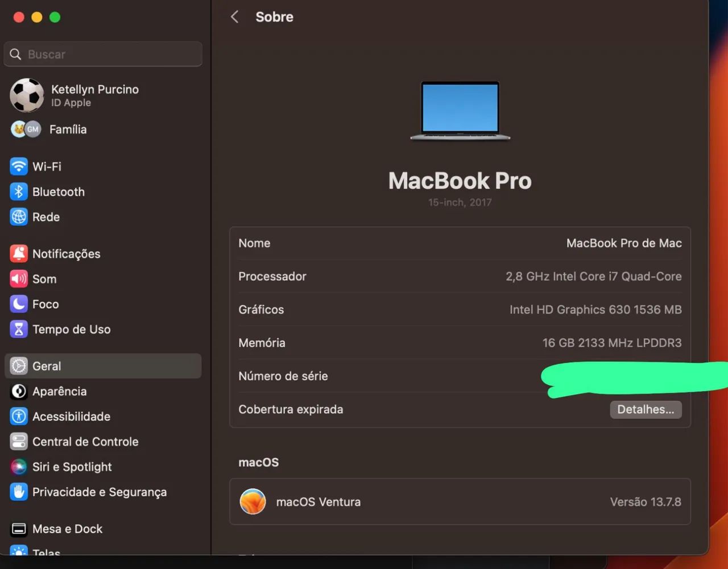Click the MacBook Pro laptop image

point(460,110)
